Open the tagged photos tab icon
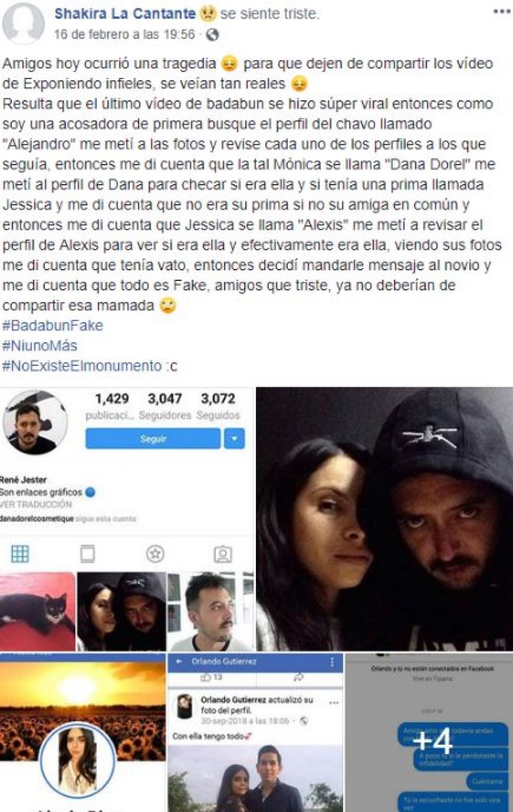This screenshot has width=513, height=812. pos(223,554)
